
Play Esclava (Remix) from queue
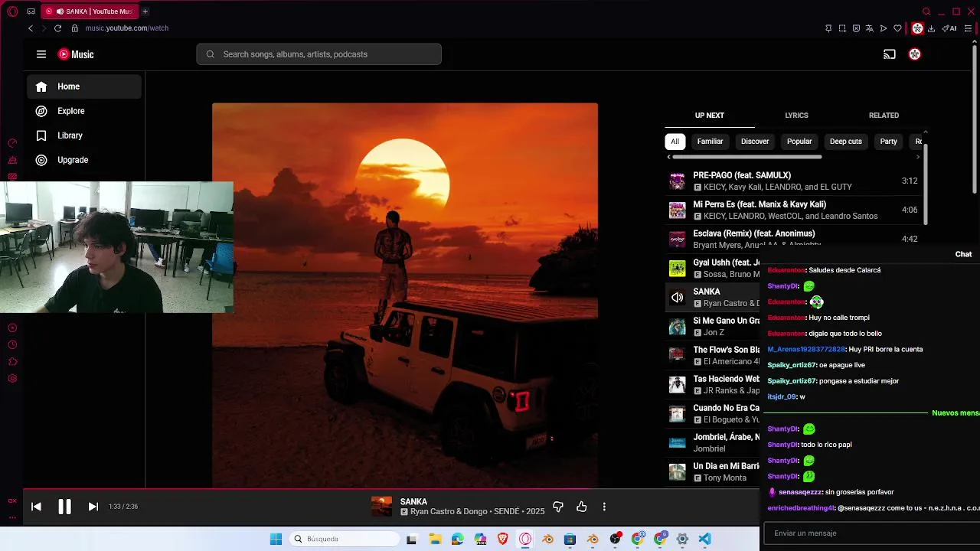pyautogui.click(x=792, y=239)
